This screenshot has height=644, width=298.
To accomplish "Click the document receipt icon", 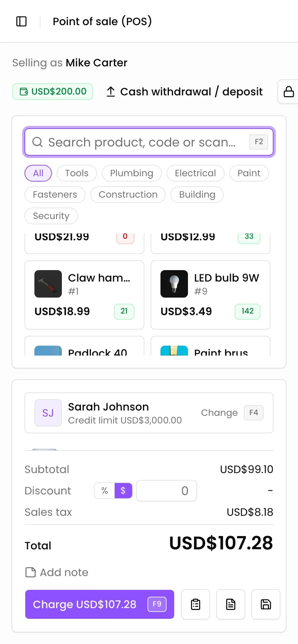I will point(231,604).
